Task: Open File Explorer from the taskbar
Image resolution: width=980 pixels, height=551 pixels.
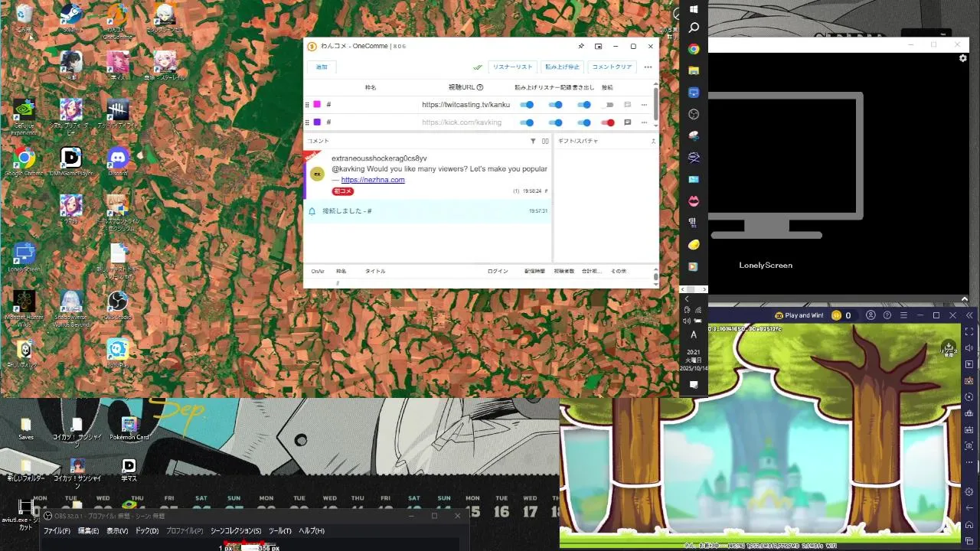Action: (x=694, y=70)
